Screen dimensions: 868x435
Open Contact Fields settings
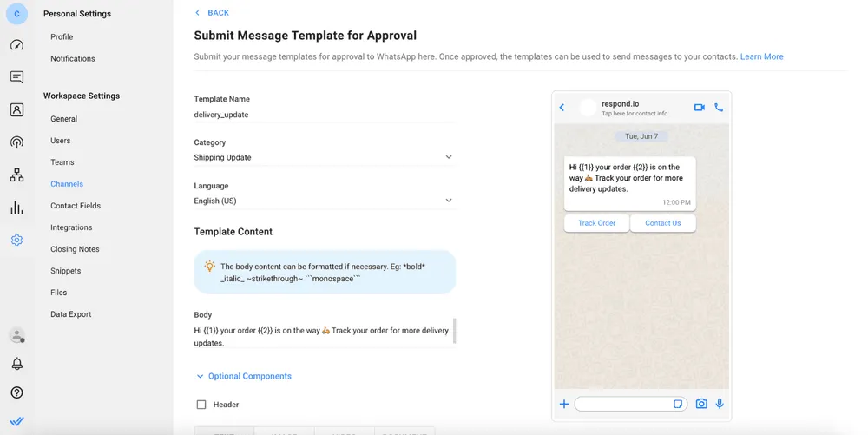coord(76,205)
